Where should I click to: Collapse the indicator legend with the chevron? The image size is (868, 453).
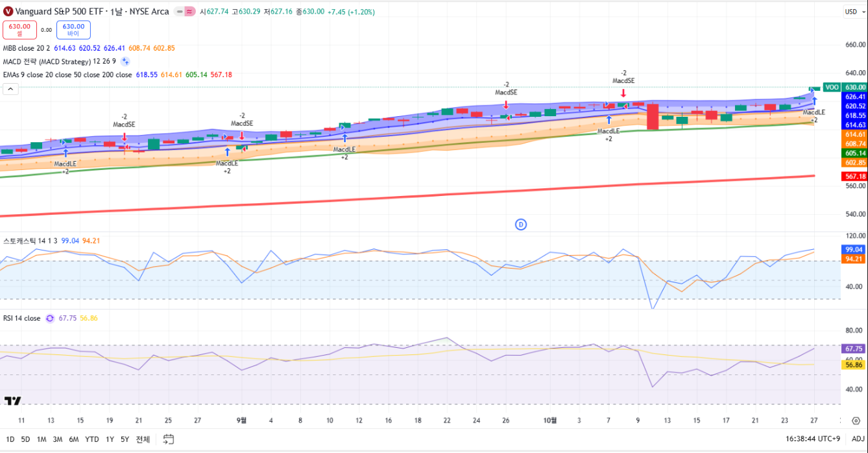click(x=10, y=90)
